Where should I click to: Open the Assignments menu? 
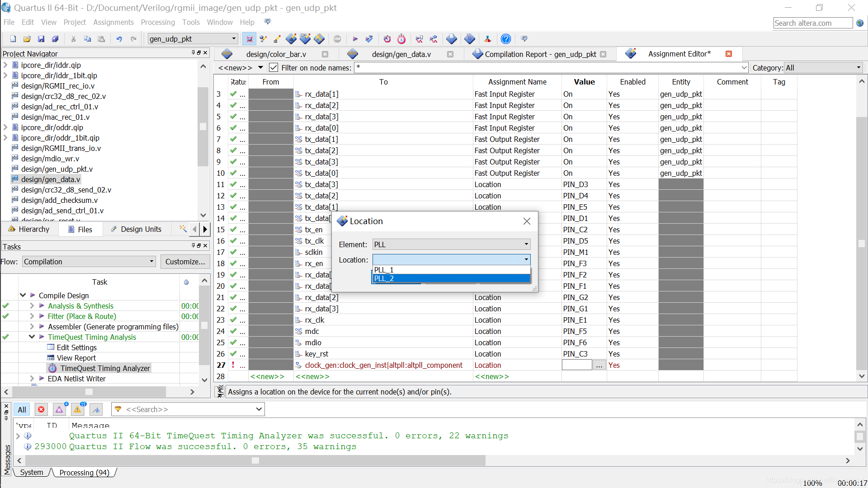tap(113, 22)
